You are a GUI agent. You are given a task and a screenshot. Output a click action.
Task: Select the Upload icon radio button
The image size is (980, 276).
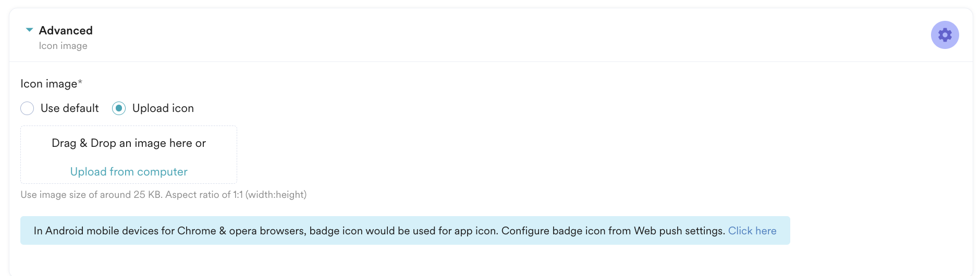(119, 108)
